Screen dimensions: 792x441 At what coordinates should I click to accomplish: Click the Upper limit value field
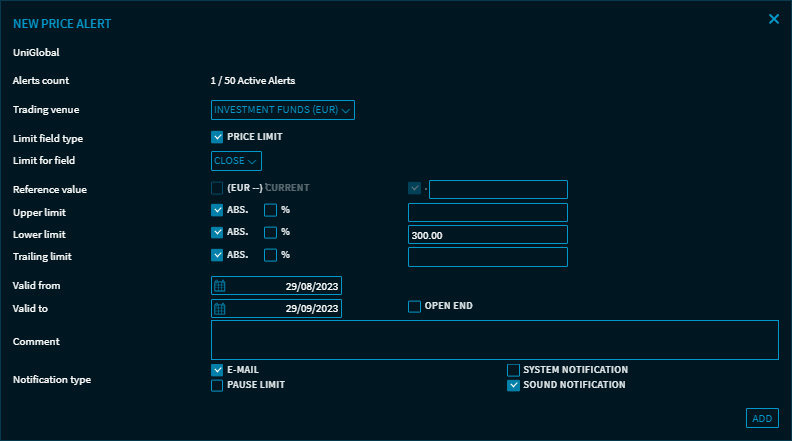pos(488,212)
